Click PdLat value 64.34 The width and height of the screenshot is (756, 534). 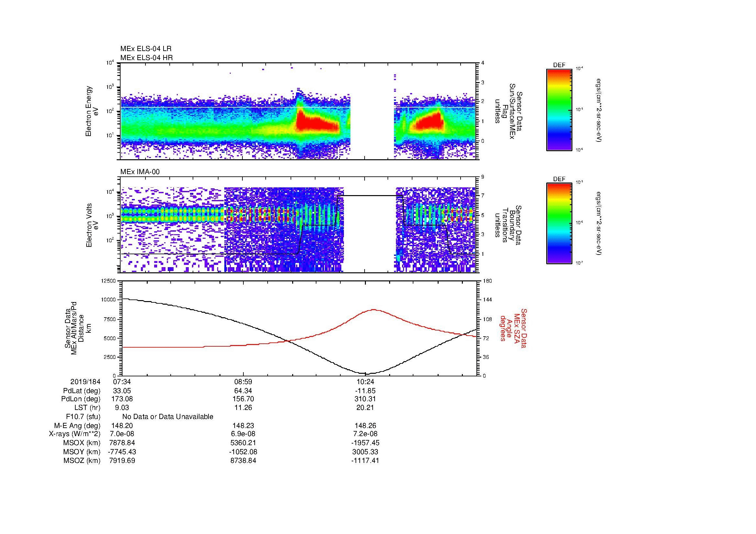[243, 391]
